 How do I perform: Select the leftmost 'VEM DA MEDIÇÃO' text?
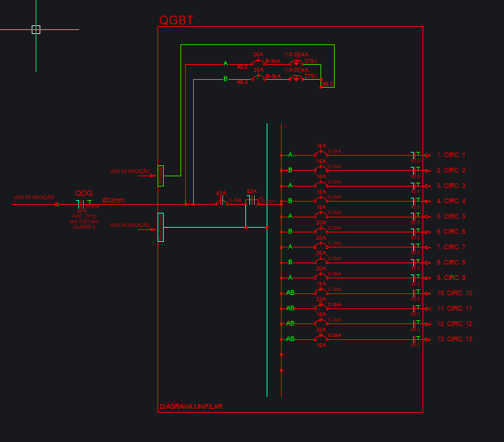tap(33, 198)
